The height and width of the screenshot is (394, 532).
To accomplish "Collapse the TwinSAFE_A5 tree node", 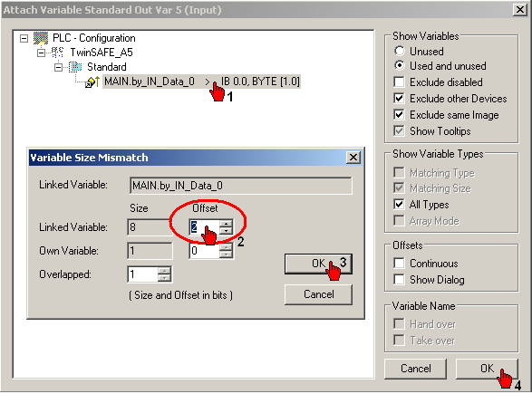I will tap(41, 53).
